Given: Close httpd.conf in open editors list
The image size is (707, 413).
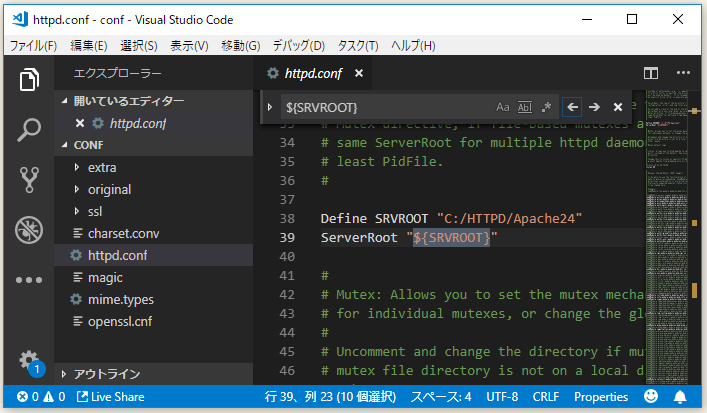Looking at the screenshot, I should click(x=80, y=123).
